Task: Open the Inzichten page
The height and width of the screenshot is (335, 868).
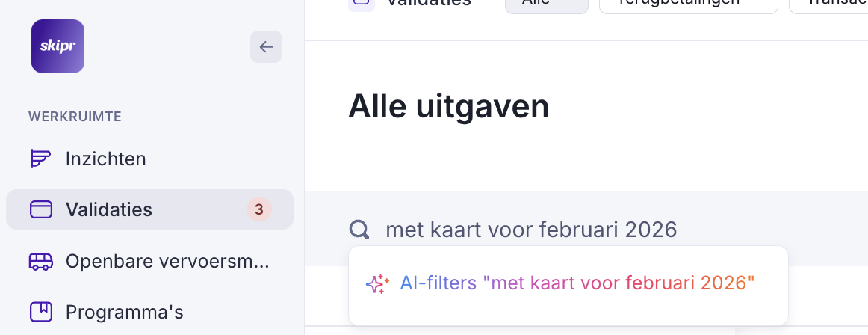Action: [x=105, y=159]
